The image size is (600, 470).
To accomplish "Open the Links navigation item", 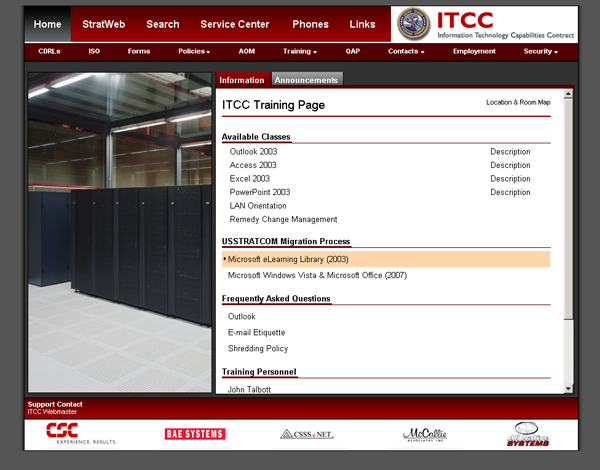I will [362, 24].
